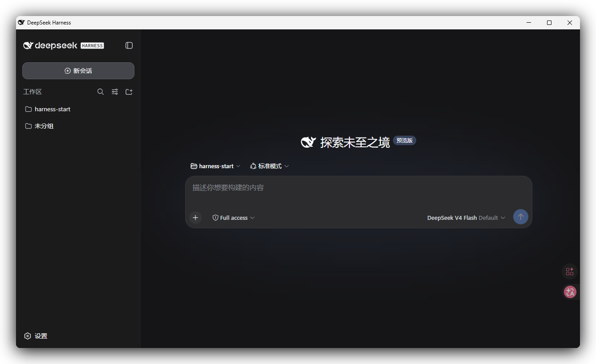This screenshot has height=364, width=596.
Task: Collapse the sidebar with the panel icon
Action: pos(129,45)
